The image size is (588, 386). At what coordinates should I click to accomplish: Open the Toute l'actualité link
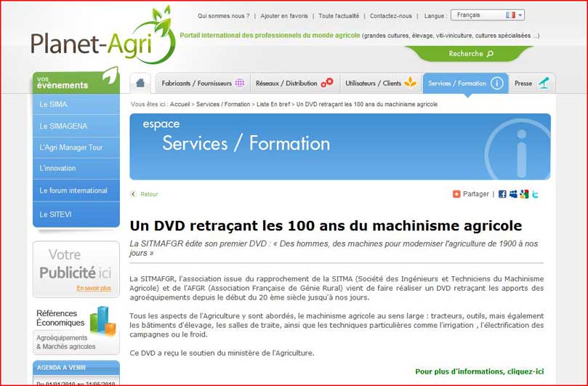pyautogui.click(x=339, y=16)
